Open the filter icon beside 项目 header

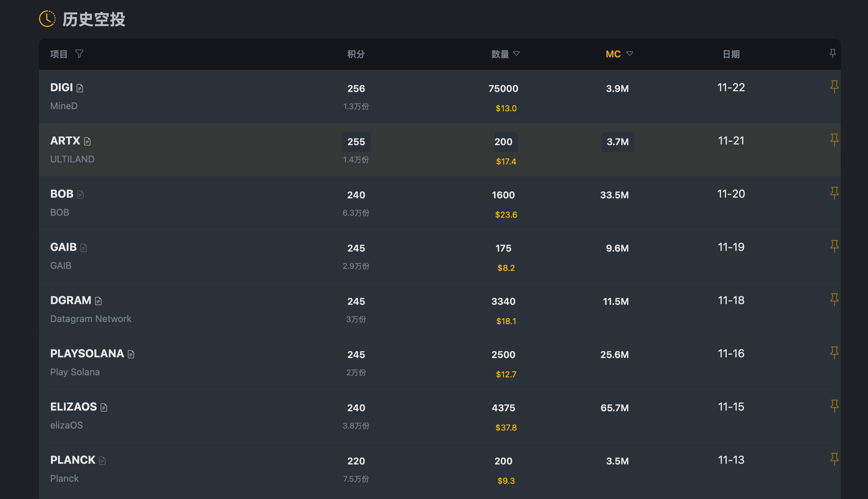point(79,54)
